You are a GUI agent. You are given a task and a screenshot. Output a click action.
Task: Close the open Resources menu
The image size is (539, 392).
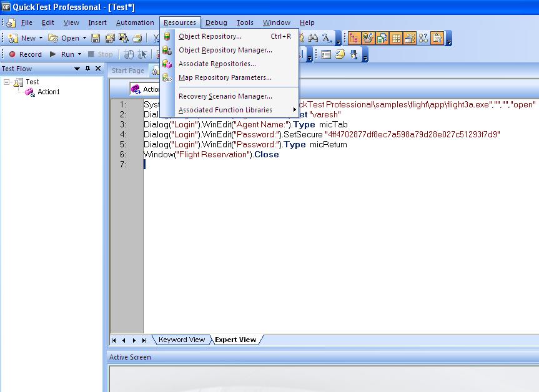(180, 22)
